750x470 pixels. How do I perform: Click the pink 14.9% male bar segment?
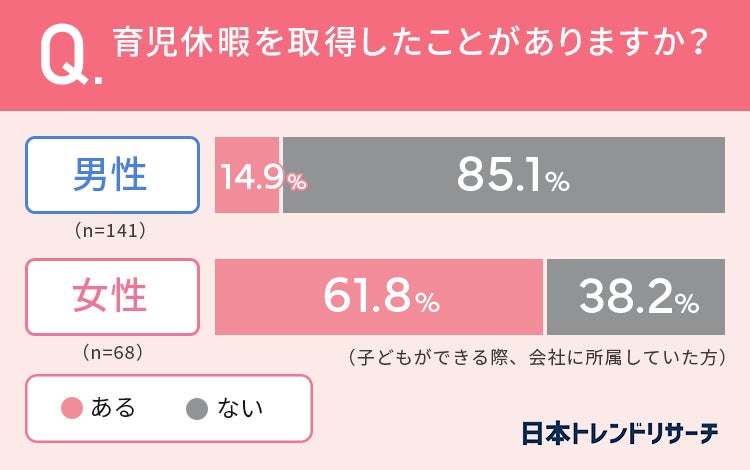[247, 175]
